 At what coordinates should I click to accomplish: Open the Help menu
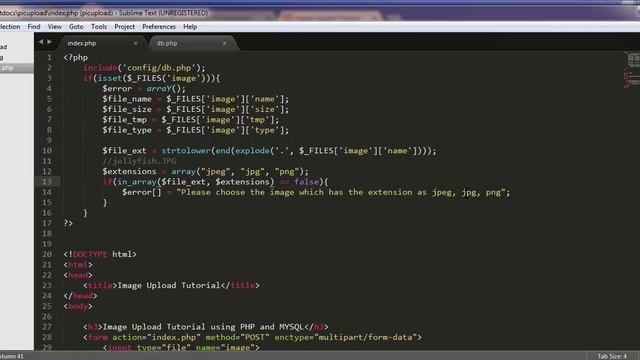coord(190,27)
